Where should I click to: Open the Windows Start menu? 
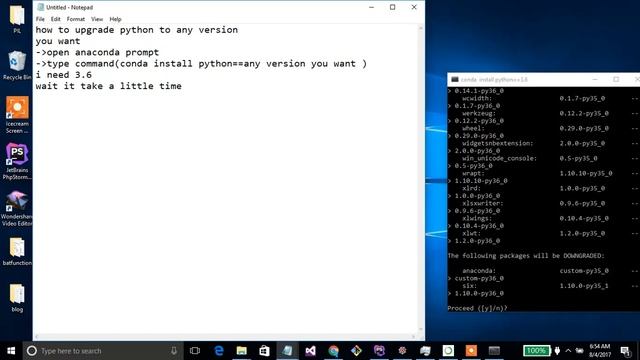coord(11,351)
